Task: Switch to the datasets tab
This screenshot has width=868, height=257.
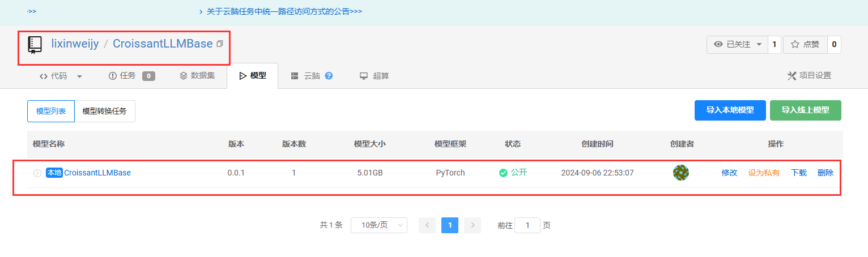Action: pos(197,76)
